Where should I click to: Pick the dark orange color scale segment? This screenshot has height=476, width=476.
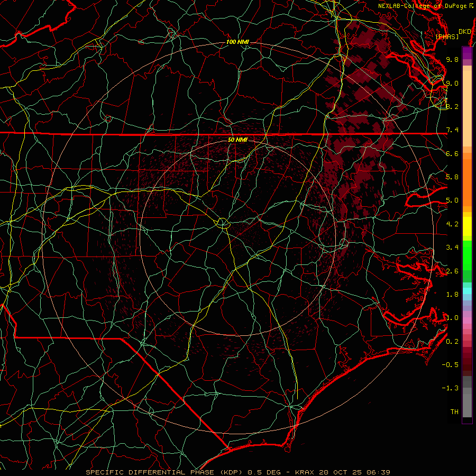tap(467, 182)
